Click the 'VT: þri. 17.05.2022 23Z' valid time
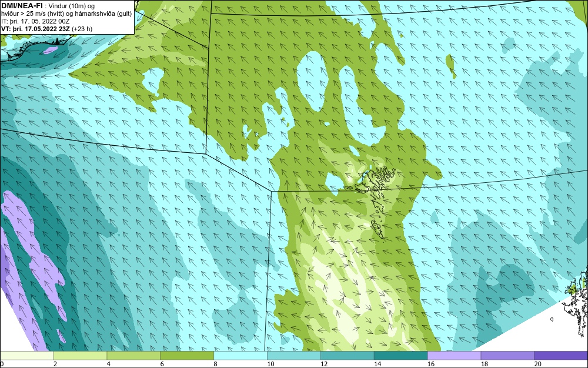This screenshot has height=368, width=588. (x=35, y=29)
